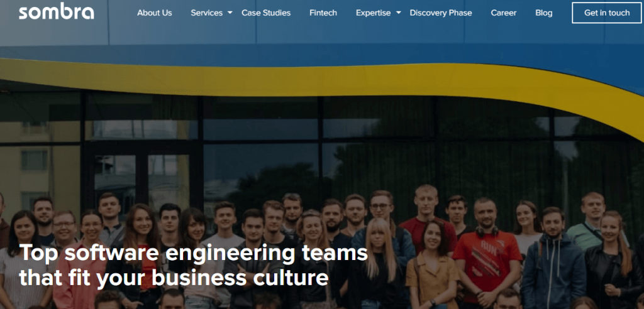The width and height of the screenshot is (644, 309).
Task: Click the Get in touch button
Action: pos(607,13)
